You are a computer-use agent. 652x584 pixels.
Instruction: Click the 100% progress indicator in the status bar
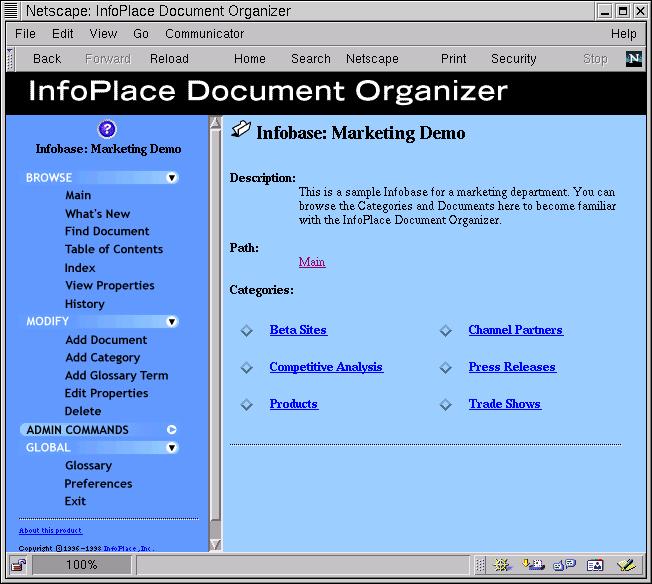[x=82, y=565]
